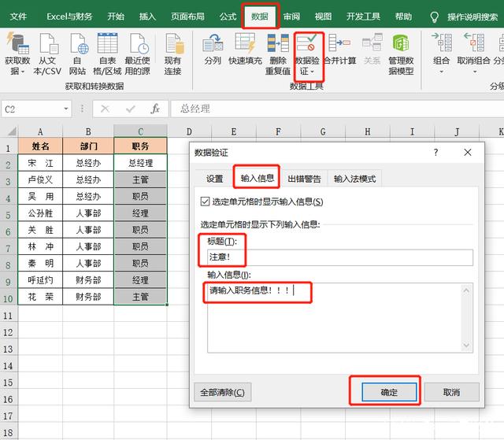504x440 pixels.
Task: Expand the 取消组合 dropdown arrow
Action: pos(475,72)
